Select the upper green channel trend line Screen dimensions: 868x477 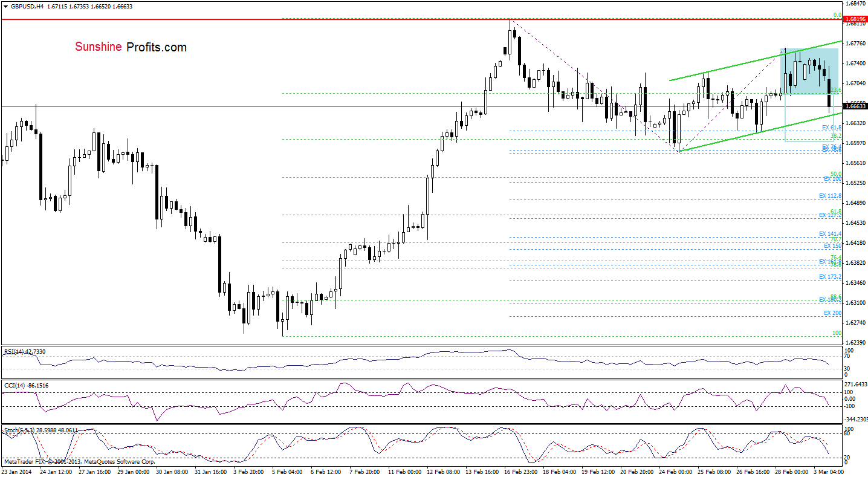point(756,60)
